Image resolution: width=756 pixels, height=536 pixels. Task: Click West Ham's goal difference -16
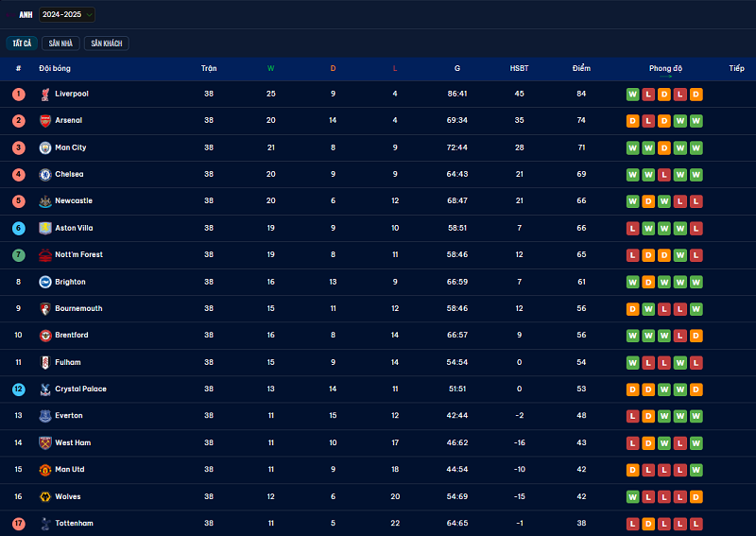pyautogui.click(x=519, y=442)
